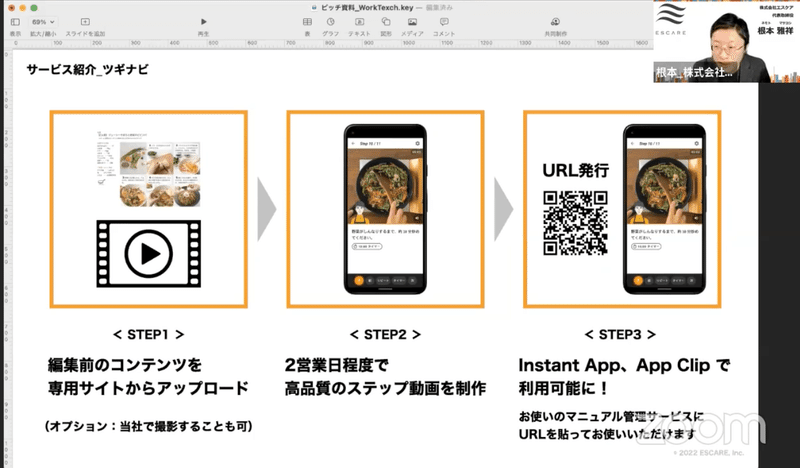Click the speaker video thumbnail of 根本
This screenshot has height=468, width=800.
tap(727, 41)
